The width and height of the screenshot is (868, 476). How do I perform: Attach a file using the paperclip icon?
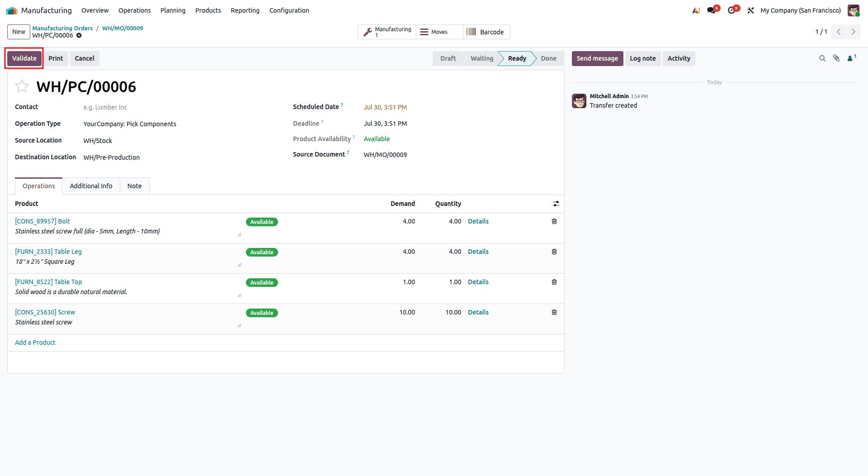coord(836,58)
